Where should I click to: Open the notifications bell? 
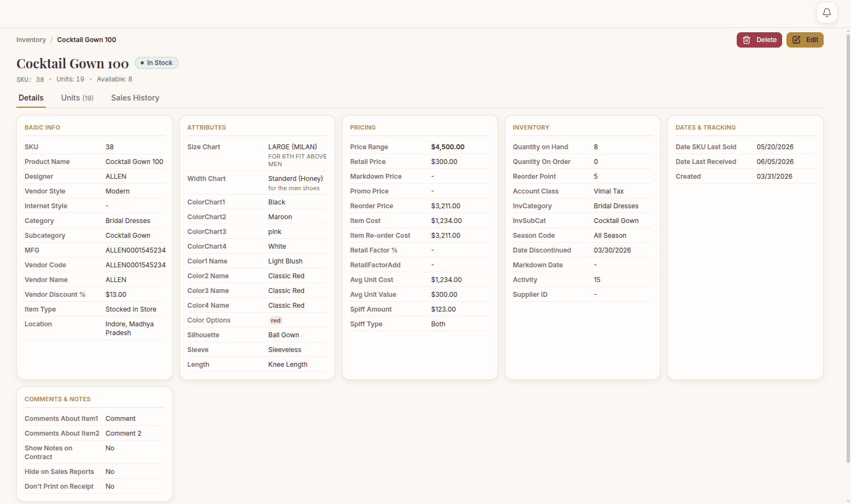point(826,13)
